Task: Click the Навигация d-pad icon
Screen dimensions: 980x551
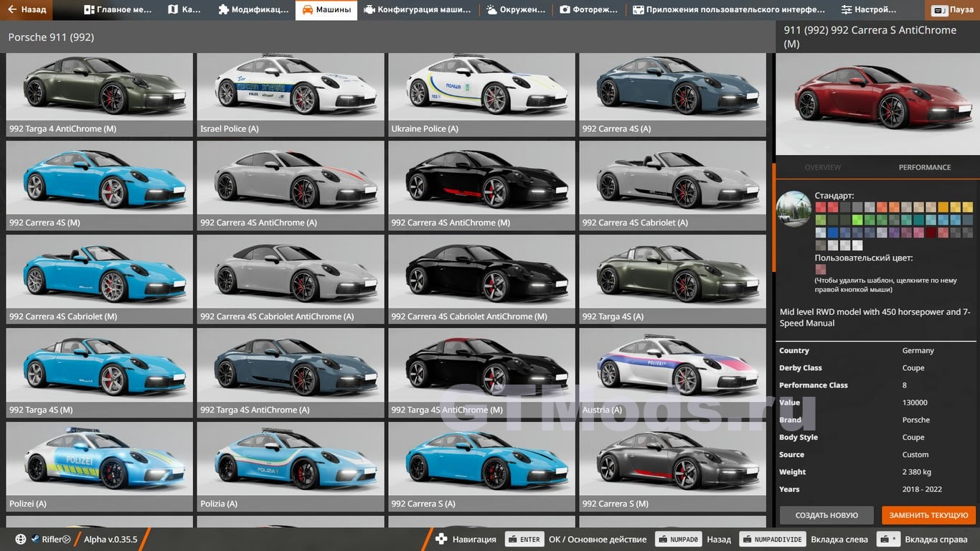Action: [441, 540]
